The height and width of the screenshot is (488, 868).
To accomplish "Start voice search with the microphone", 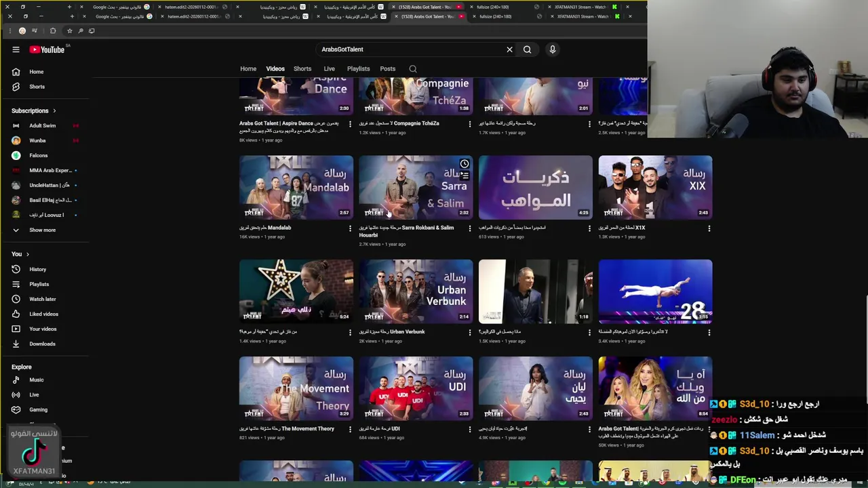I will click(553, 49).
